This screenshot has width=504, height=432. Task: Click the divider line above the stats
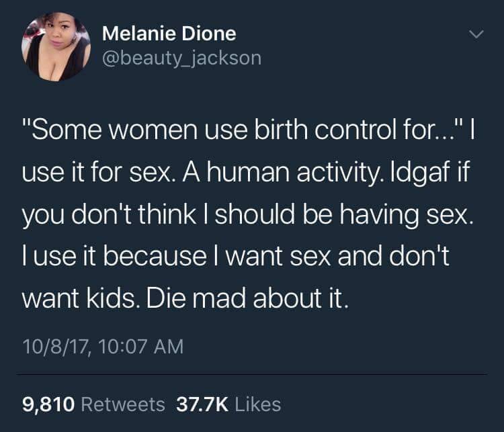point(252,374)
